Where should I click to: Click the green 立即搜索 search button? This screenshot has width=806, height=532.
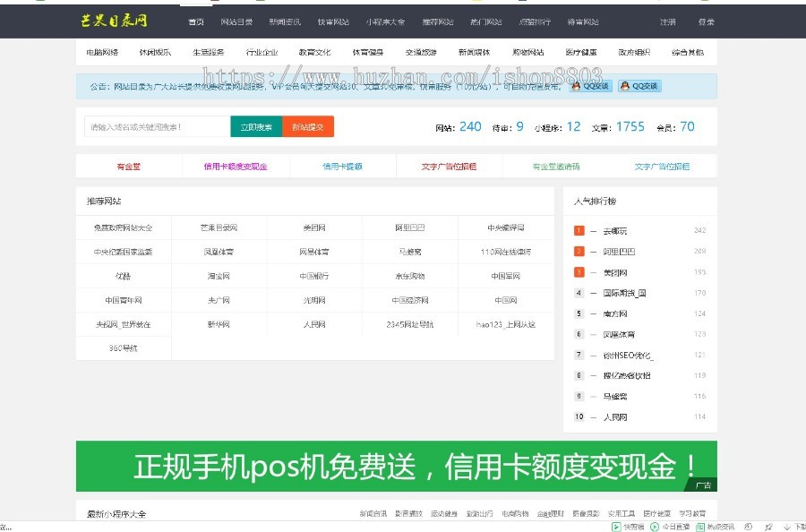click(257, 126)
